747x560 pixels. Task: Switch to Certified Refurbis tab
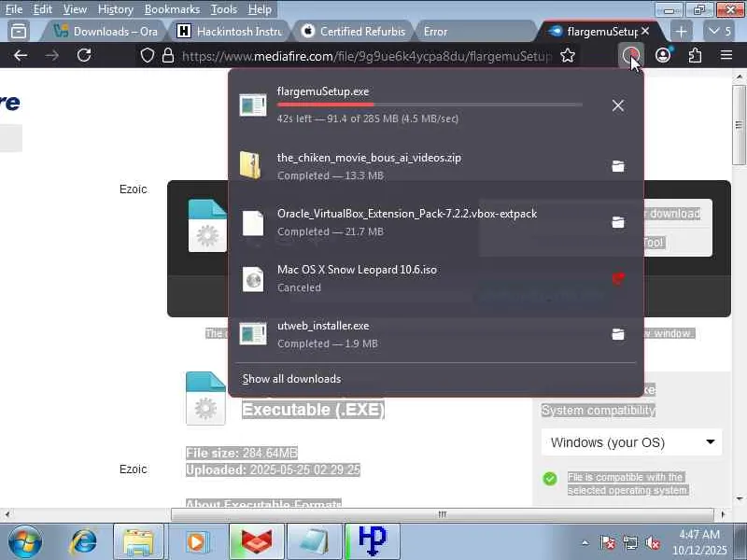[x=354, y=32]
